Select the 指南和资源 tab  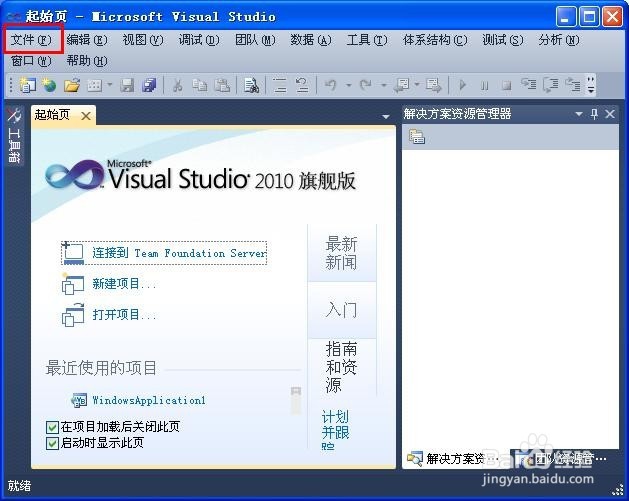[x=341, y=367]
